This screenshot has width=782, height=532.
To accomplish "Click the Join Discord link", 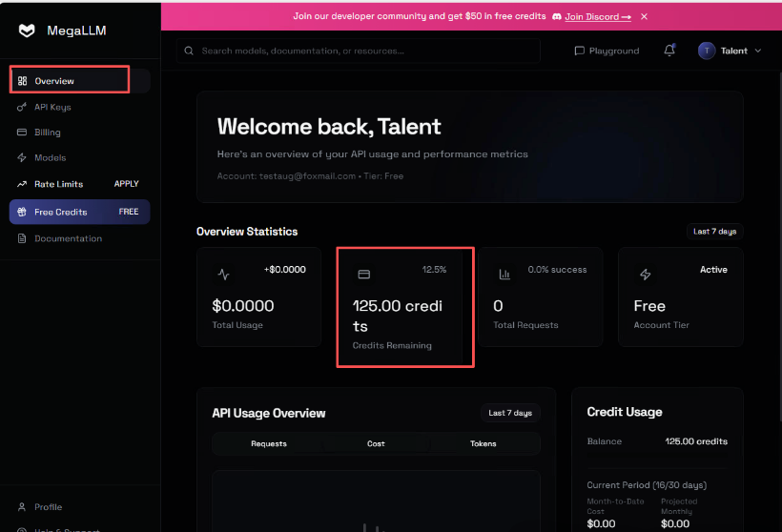I will click(x=598, y=16).
